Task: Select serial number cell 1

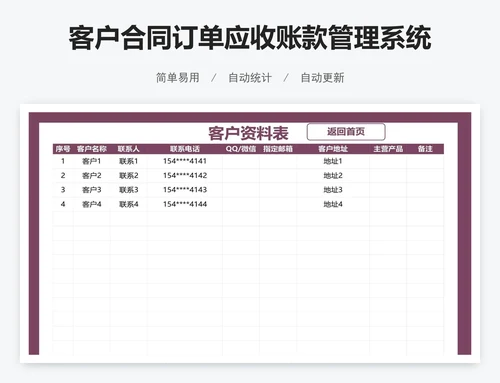Action: (63, 161)
